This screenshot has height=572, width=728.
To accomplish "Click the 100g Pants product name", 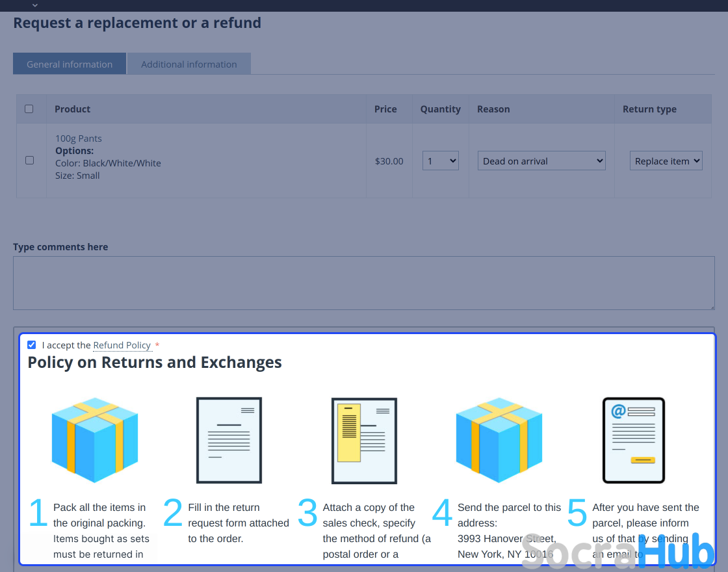I will click(79, 138).
